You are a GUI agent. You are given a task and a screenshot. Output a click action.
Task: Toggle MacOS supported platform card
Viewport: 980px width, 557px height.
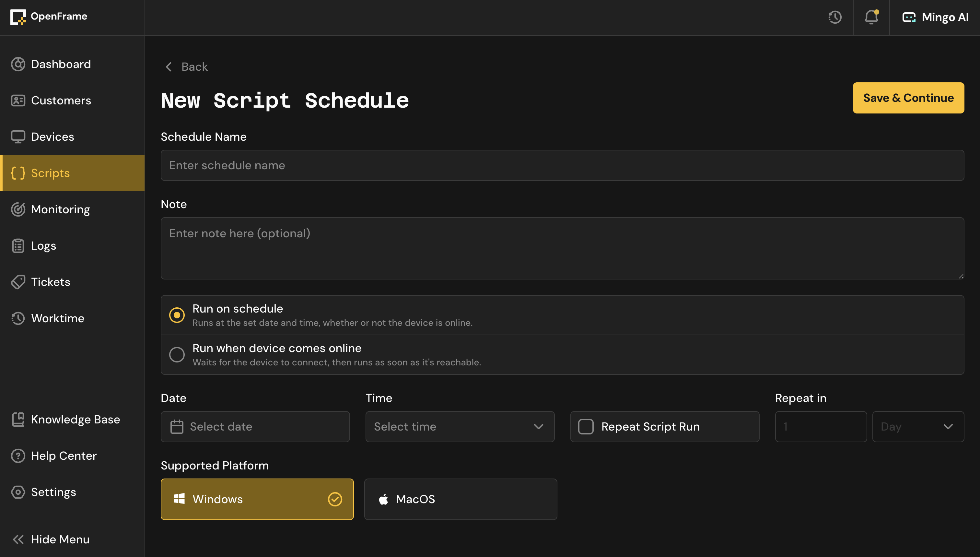coord(461,499)
